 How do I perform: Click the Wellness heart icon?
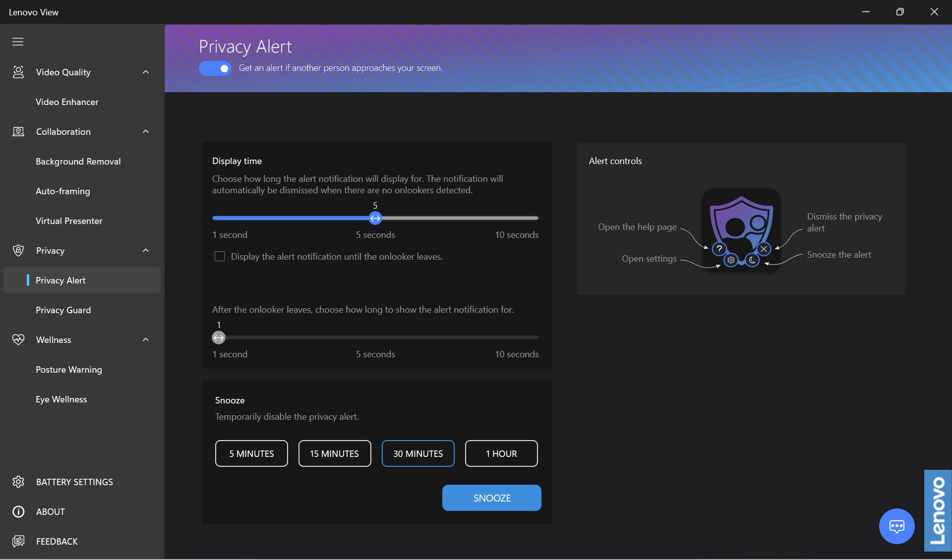click(x=18, y=340)
